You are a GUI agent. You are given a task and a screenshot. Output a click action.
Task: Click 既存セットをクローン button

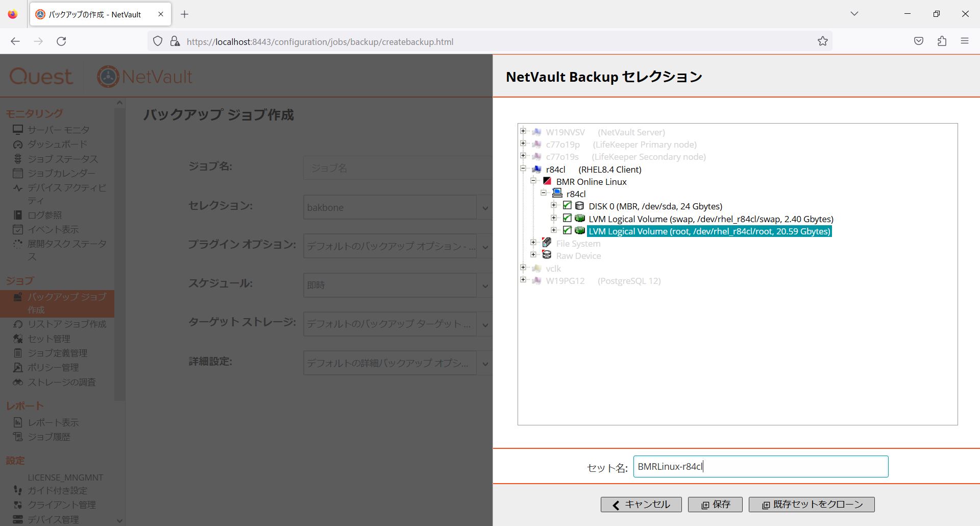coord(812,505)
